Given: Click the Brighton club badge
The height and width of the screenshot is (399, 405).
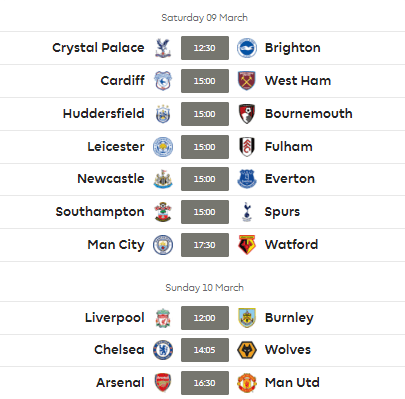Looking at the screenshot, I should (x=247, y=48).
